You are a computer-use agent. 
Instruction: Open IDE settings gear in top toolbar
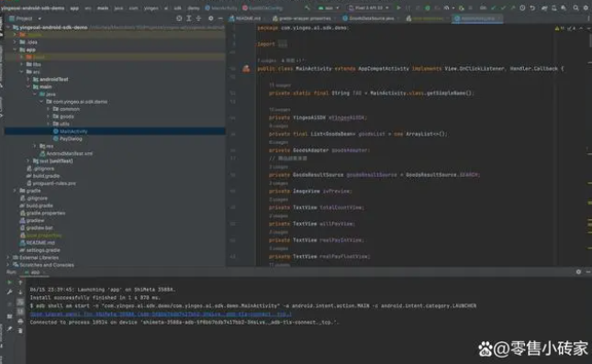coord(586,7)
